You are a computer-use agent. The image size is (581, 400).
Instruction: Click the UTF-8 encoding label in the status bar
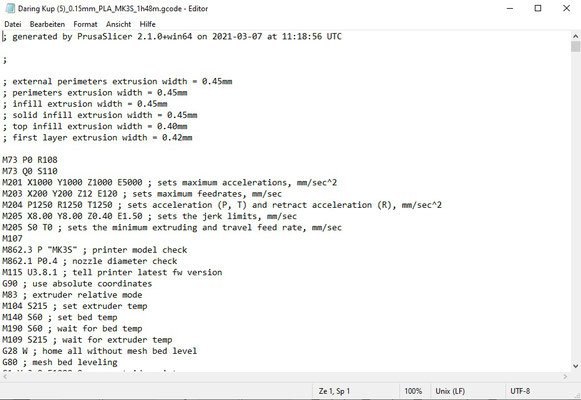pos(520,391)
